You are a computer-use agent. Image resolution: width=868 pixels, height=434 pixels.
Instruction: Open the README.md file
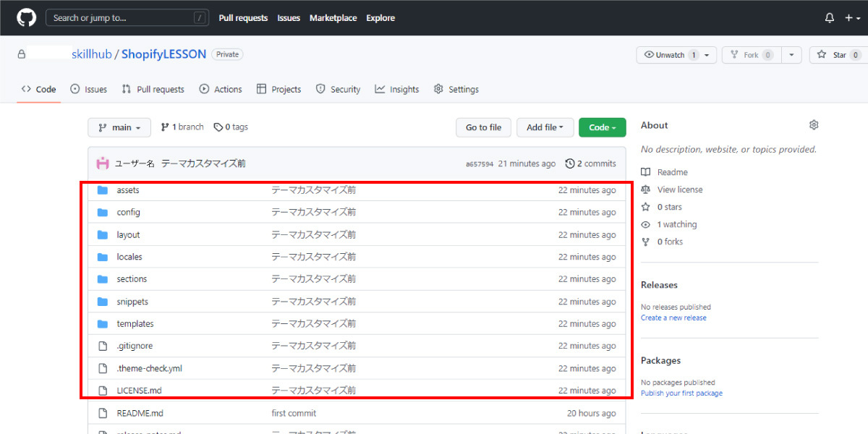[140, 413]
